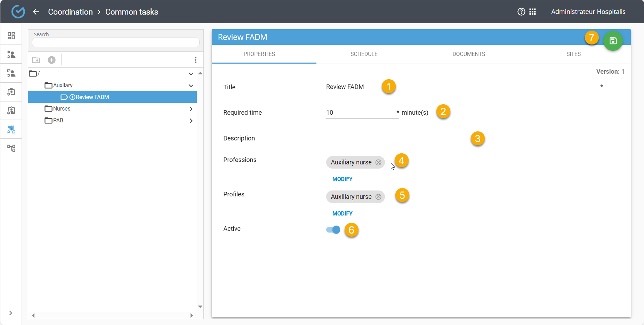Open the hierarchy tree icon in sidebar
Image resolution: width=644 pixels, height=325 pixels.
pos(11,148)
